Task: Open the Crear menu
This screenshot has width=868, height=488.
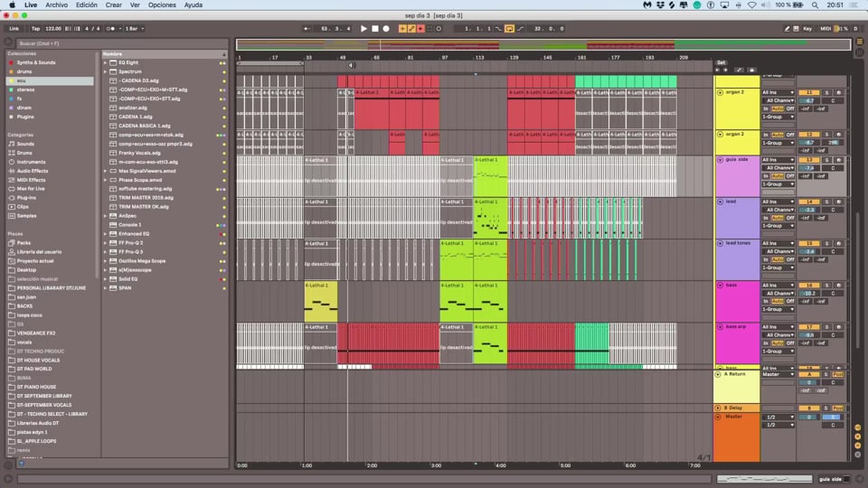Action: coord(114,5)
